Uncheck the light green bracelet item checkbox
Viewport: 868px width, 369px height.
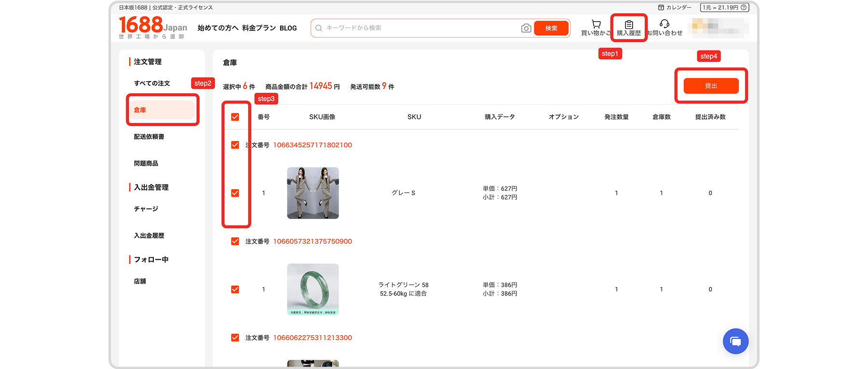235,290
